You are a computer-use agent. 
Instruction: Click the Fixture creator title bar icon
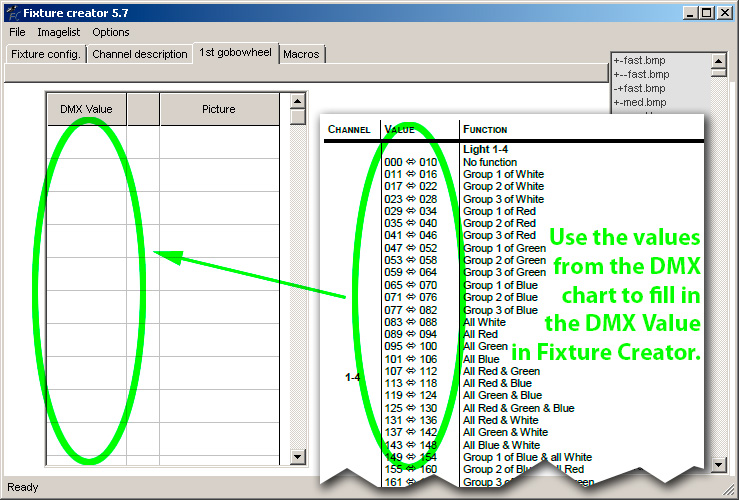14,13
